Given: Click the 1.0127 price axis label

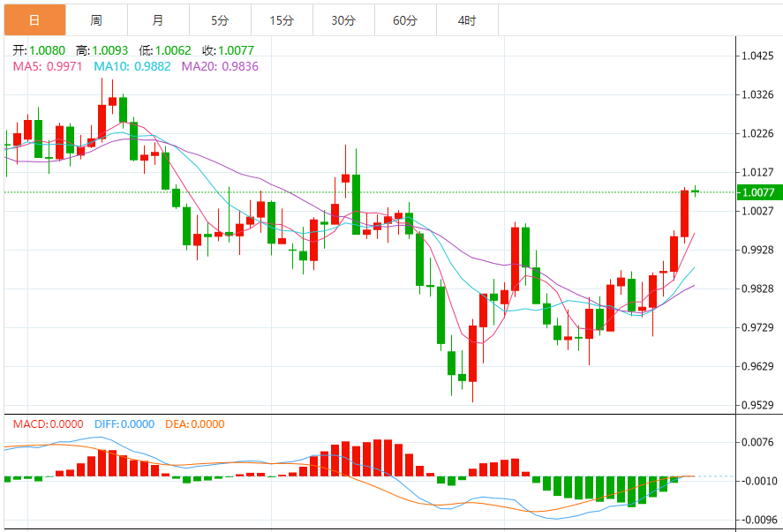Looking at the screenshot, I should [757, 172].
